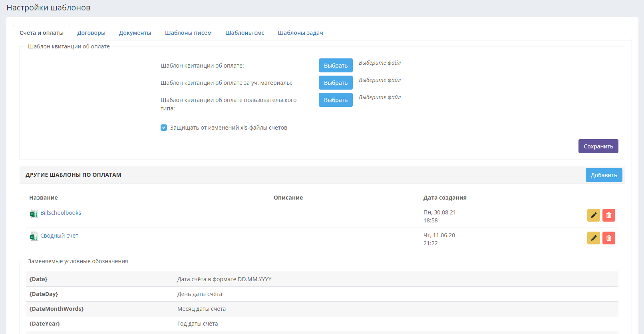Switch to the Счета и оплаты tab
This screenshot has width=644, height=334.
42,33
